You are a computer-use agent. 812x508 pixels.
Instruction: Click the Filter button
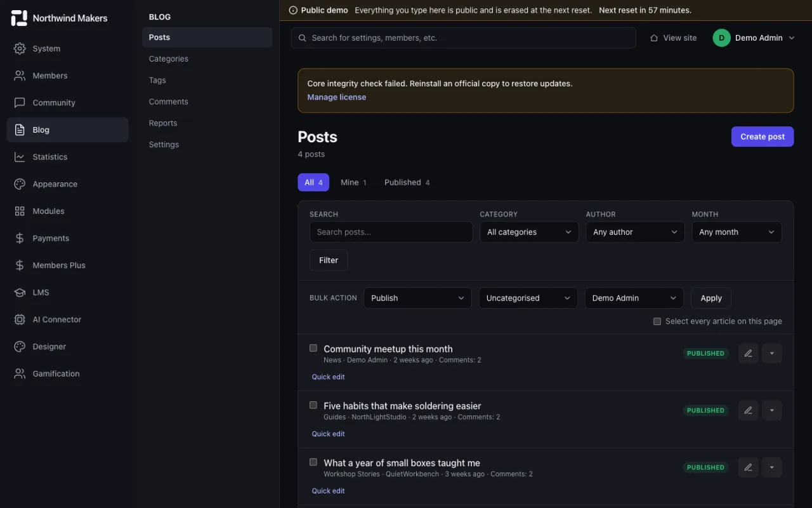coord(329,260)
